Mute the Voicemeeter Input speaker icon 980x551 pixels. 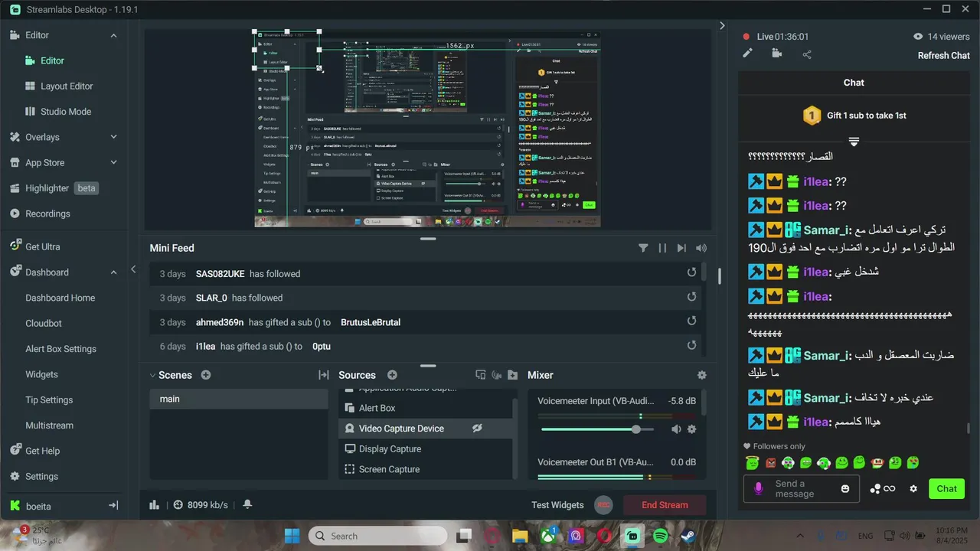(x=676, y=429)
